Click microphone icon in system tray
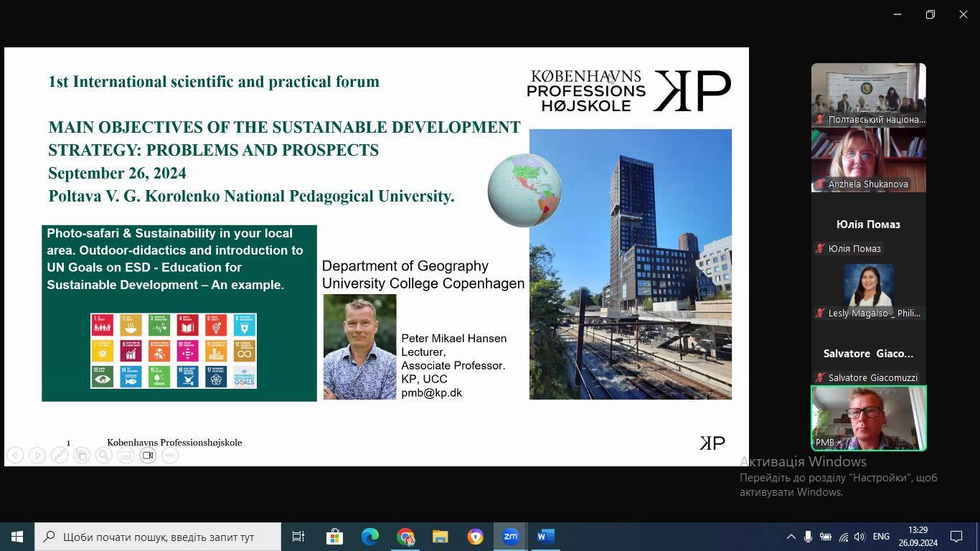The width and height of the screenshot is (980, 551). click(808, 537)
